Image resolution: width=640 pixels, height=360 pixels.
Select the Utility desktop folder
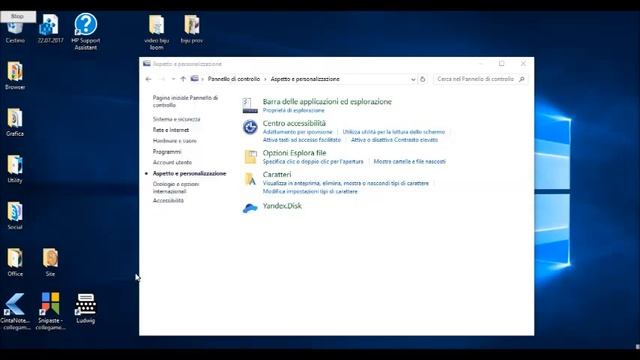15,169
